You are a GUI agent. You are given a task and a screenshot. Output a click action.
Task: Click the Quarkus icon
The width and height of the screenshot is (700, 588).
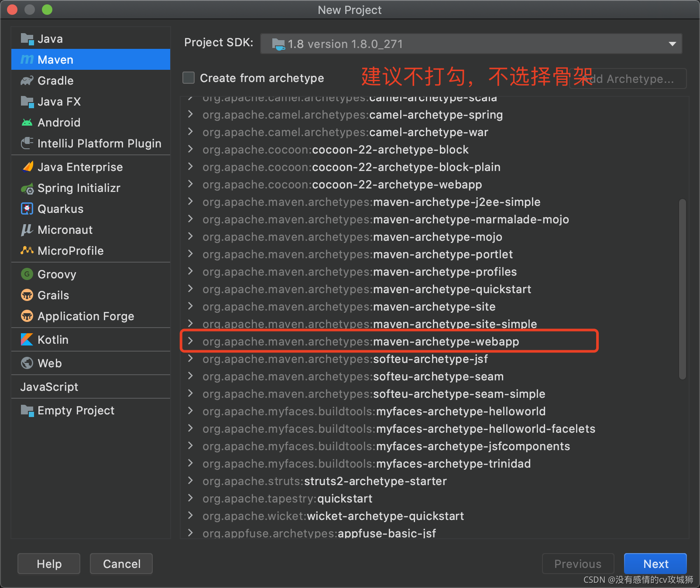(27, 209)
